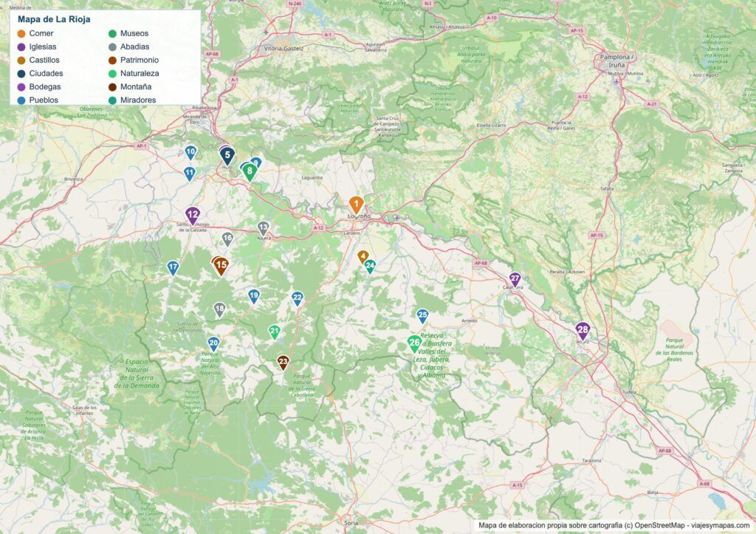This screenshot has height=534, width=756.
Task: Click green nature marker number 21
Action: (275, 332)
